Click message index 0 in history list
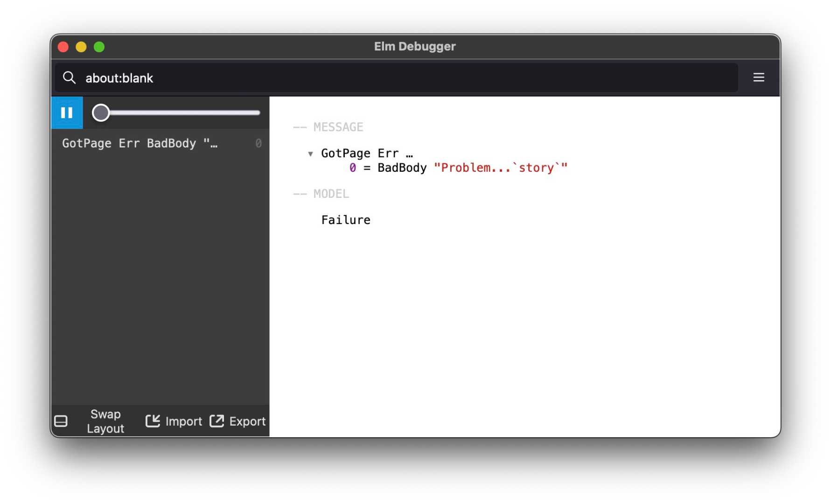 pos(258,143)
